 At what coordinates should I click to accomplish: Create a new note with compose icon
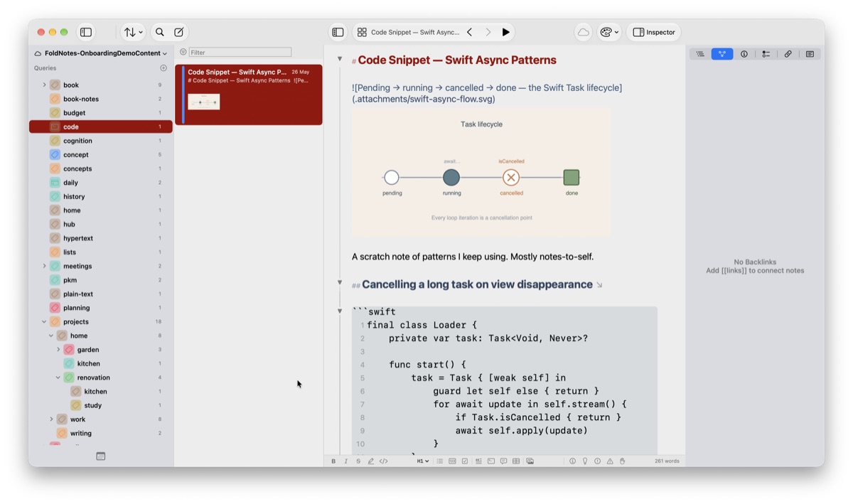(x=179, y=32)
